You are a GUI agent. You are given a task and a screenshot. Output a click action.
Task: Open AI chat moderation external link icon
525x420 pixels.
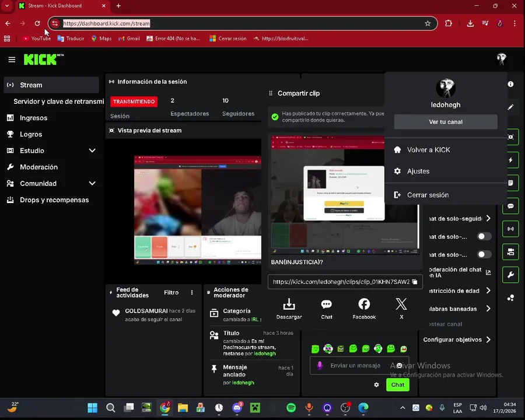[488, 272]
